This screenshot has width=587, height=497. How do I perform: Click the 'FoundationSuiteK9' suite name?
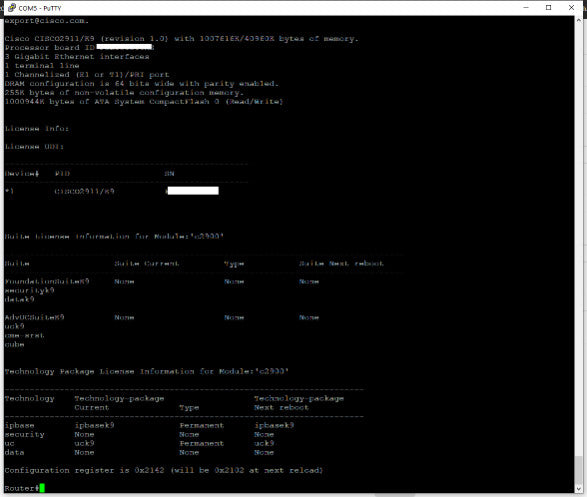[x=47, y=281]
